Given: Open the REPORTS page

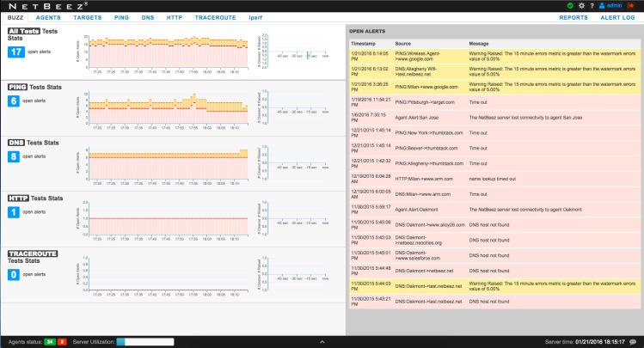Looking at the screenshot, I should tap(573, 18).
